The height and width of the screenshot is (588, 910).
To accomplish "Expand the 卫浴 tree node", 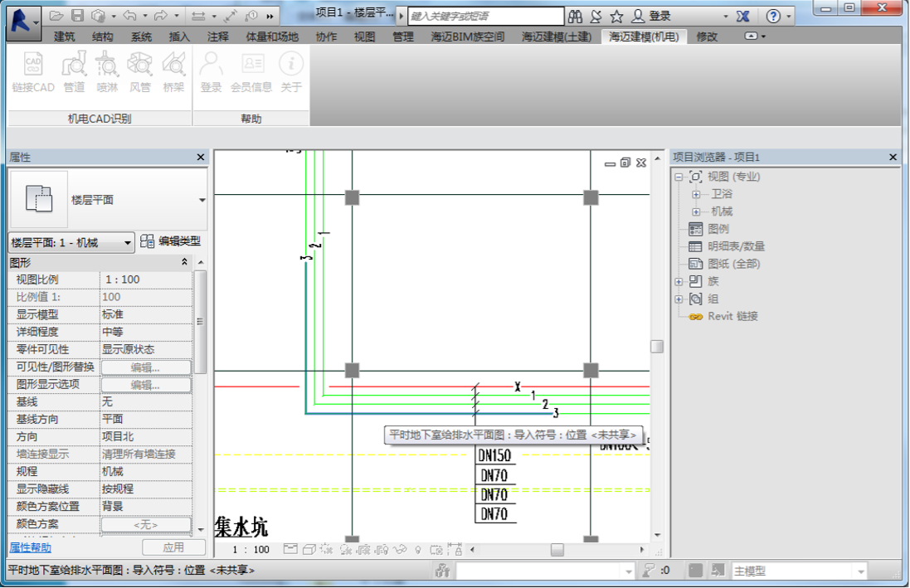I will 696,194.
